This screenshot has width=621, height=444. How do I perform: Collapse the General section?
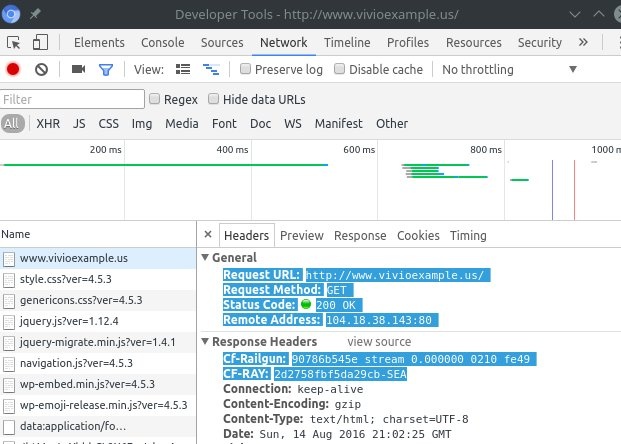[205, 257]
